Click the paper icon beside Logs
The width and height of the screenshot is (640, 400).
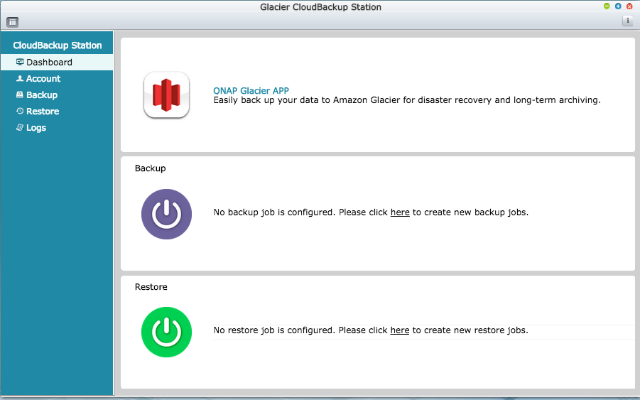coord(20,127)
